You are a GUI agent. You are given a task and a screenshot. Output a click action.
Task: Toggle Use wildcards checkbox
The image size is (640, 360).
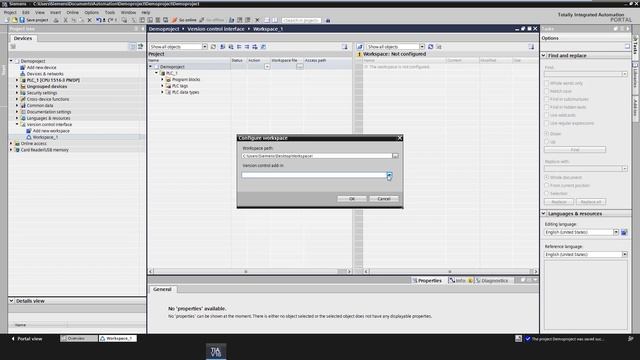pyautogui.click(x=547, y=115)
